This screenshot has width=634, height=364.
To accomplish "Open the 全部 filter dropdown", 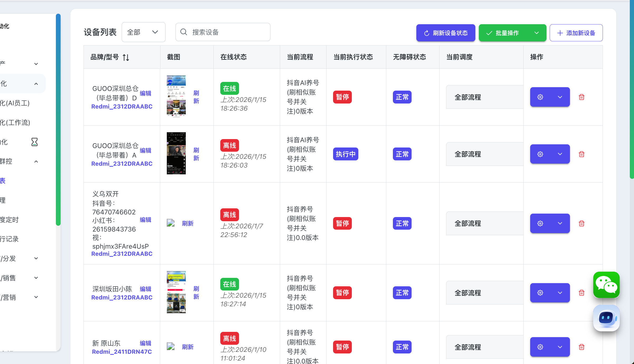I will pos(143,32).
